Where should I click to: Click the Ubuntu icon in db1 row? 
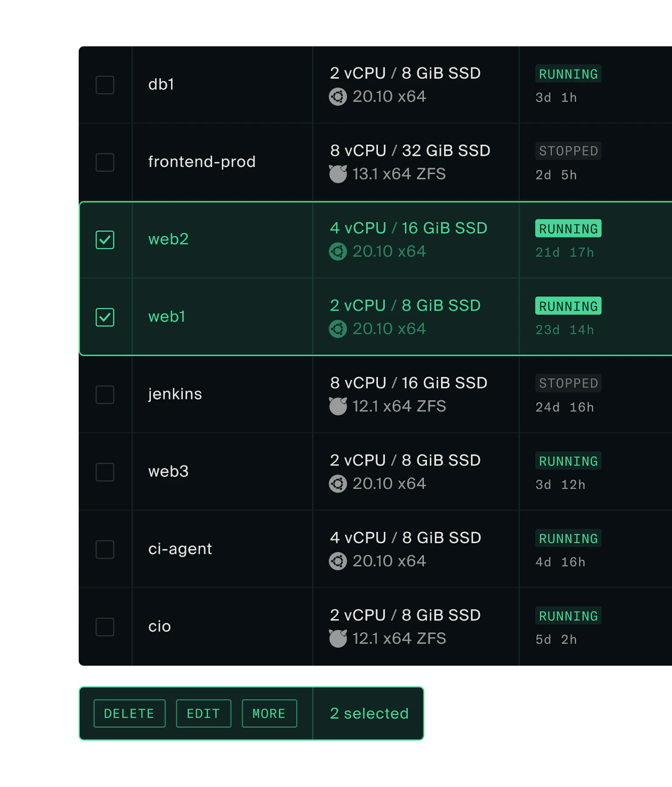coord(338,97)
